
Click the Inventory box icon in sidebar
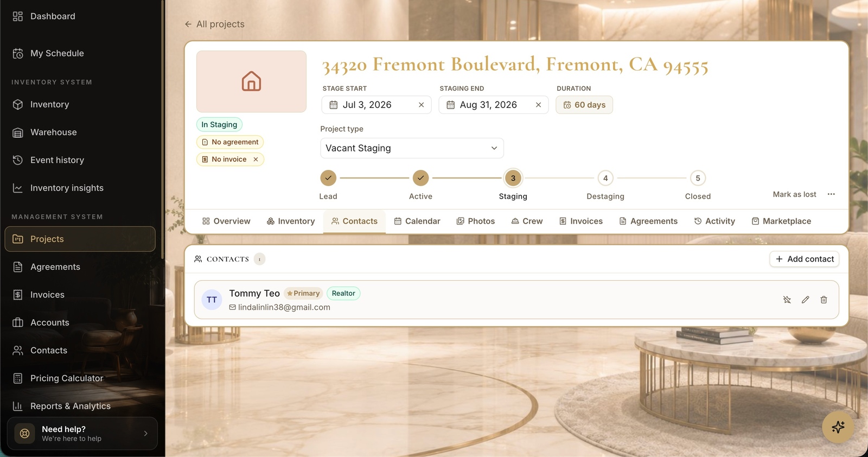click(18, 104)
